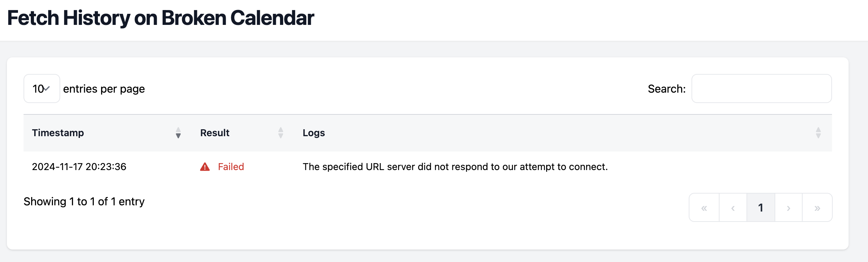Click the Search input field
The width and height of the screenshot is (868, 262).
click(761, 89)
